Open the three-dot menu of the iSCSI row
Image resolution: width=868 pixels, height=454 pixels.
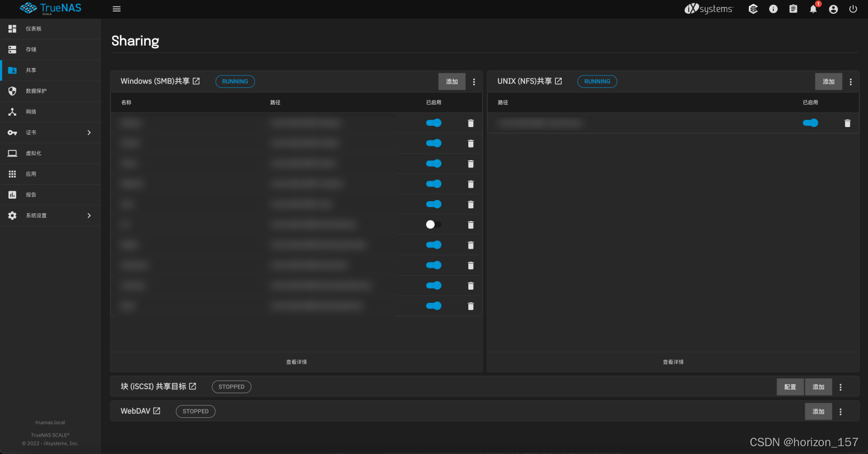pos(841,387)
